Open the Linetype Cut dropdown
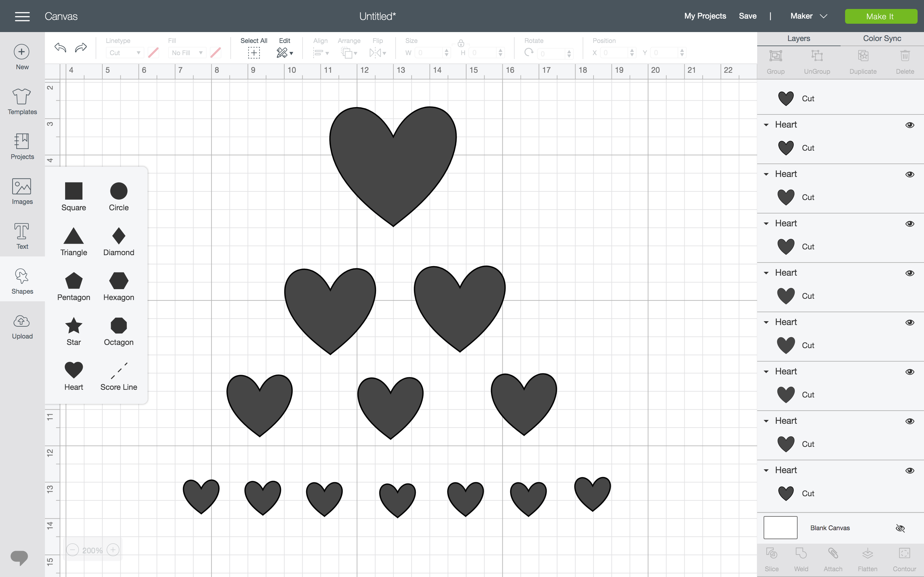 pyautogui.click(x=124, y=53)
